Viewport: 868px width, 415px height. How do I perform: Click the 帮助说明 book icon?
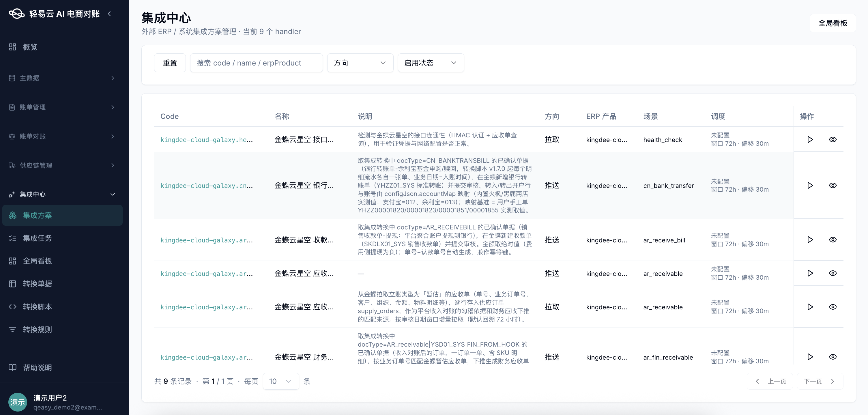(x=12, y=367)
